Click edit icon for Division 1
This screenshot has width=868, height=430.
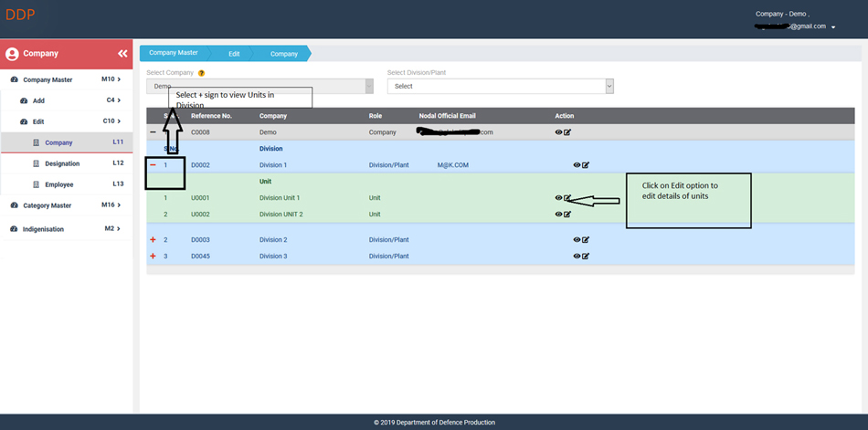tap(586, 165)
